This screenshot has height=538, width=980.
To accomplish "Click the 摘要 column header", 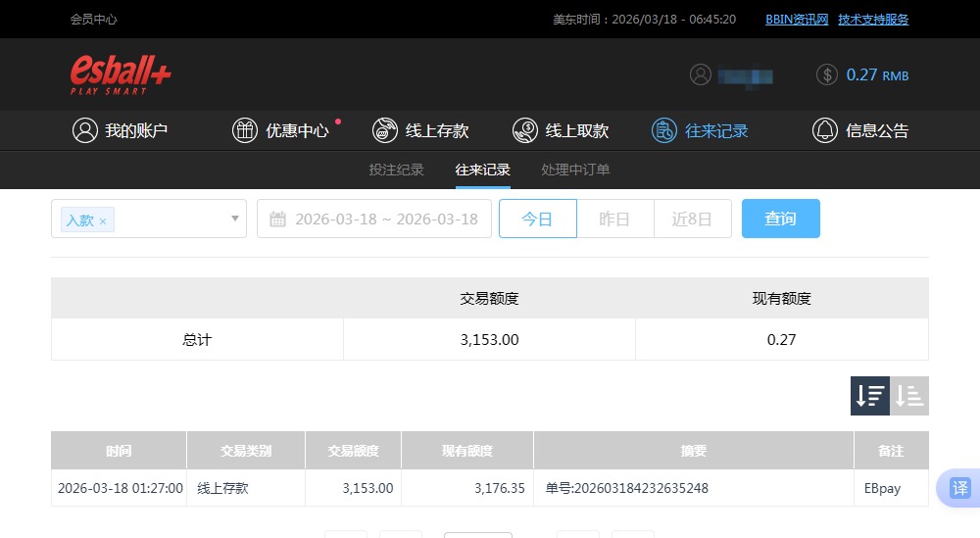I will coord(694,451).
